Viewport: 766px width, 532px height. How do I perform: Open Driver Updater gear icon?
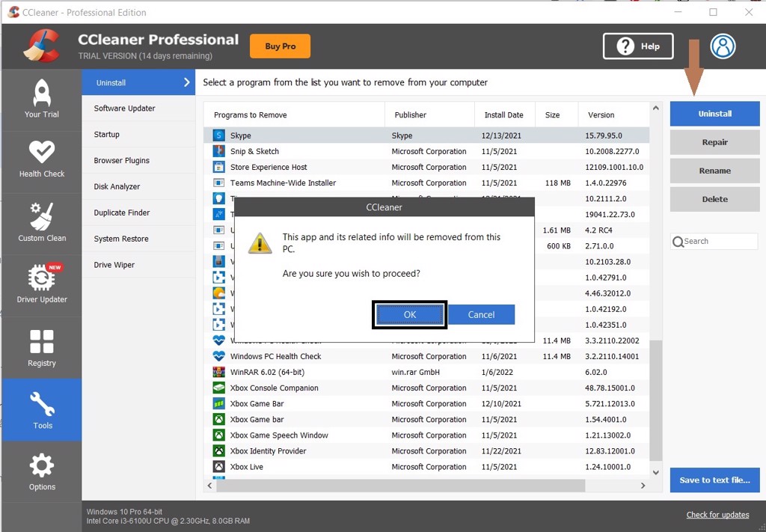42,278
